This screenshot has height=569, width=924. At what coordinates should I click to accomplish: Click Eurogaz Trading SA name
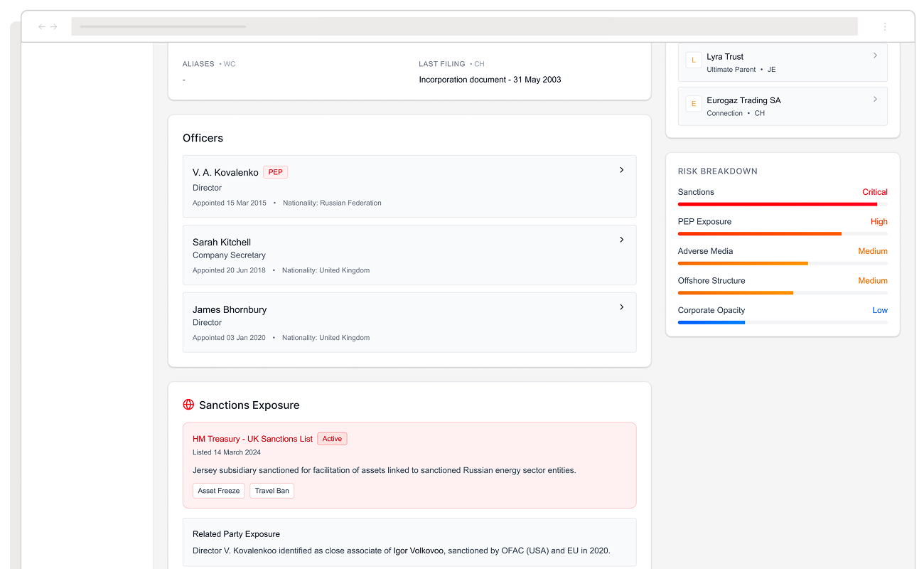point(743,100)
